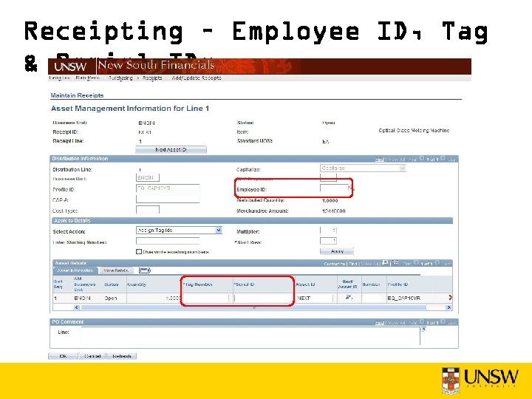532x399 pixels.
Task: Click the EQ_CAP10YR value in the asset row
Action: coord(403,298)
